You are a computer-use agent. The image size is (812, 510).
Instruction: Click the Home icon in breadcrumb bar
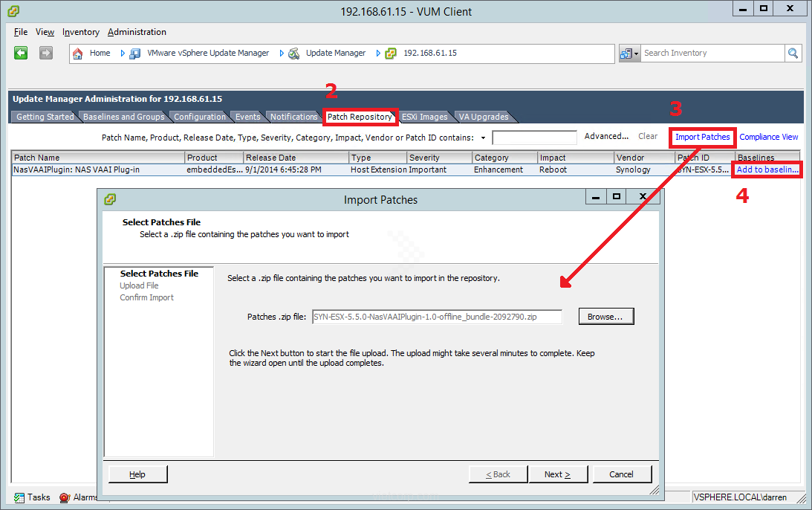tap(77, 54)
